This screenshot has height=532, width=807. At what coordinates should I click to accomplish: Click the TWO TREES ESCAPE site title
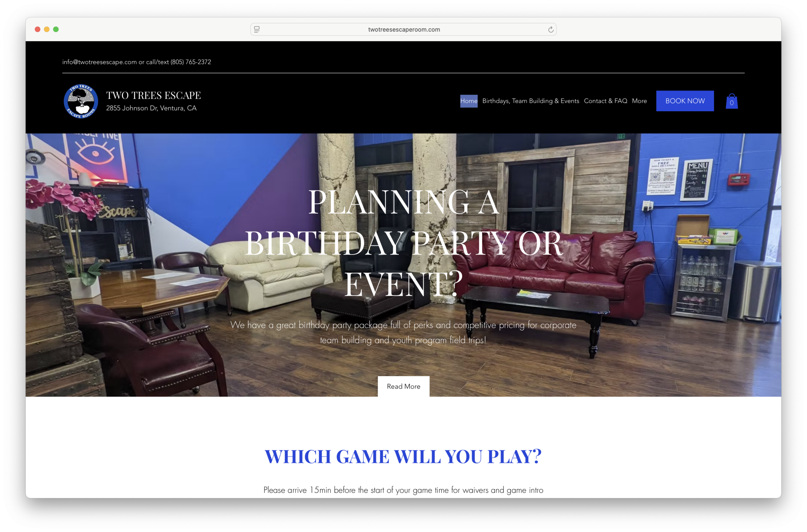pyautogui.click(x=154, y=95)
